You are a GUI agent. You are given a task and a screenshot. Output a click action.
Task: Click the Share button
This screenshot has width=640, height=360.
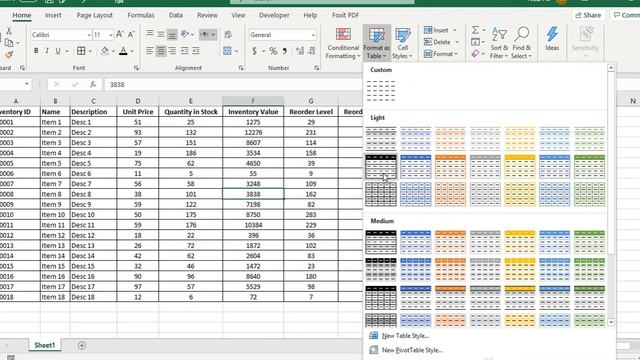pyautogui.click(x=588, y=15)
